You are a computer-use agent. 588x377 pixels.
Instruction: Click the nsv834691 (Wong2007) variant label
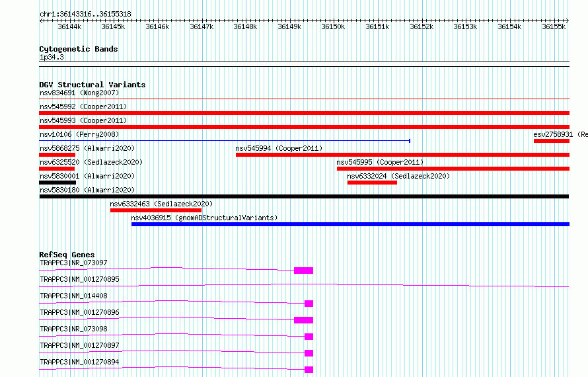pyautogui.click(x=79, y=93)
